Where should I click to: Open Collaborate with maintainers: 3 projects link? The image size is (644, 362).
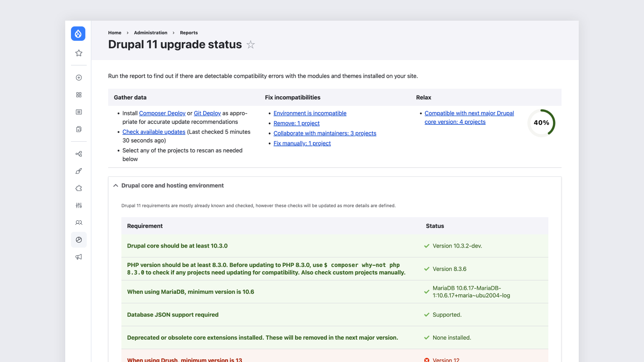pyautogui.click(x=325, y=133)
